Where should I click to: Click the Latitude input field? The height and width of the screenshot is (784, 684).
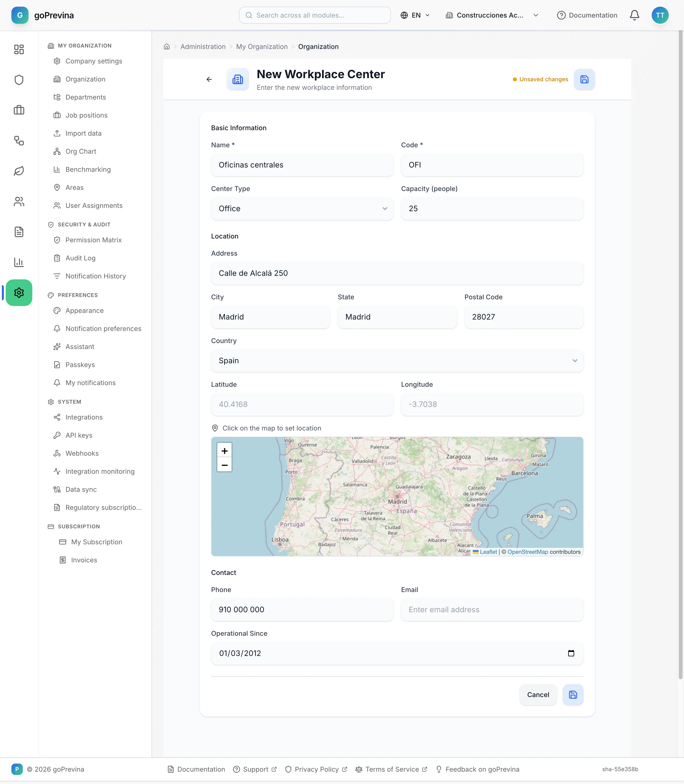(x=302, y=404)
